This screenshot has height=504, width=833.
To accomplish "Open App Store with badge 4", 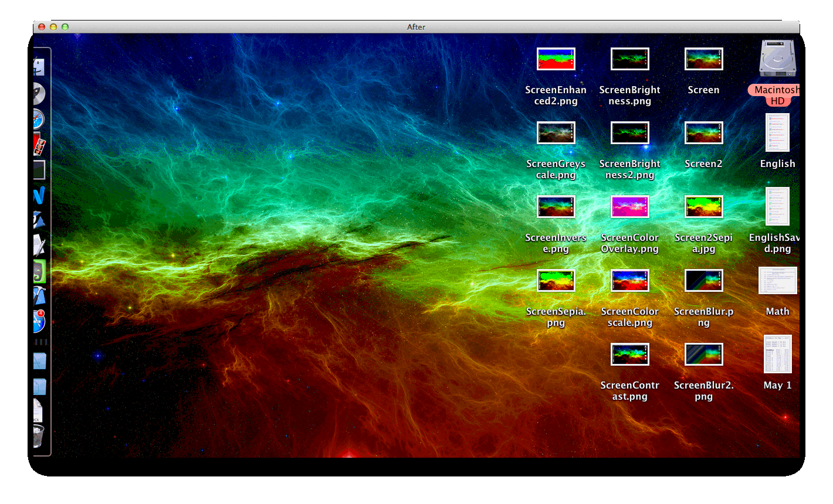I will click(x=39, y=321).
